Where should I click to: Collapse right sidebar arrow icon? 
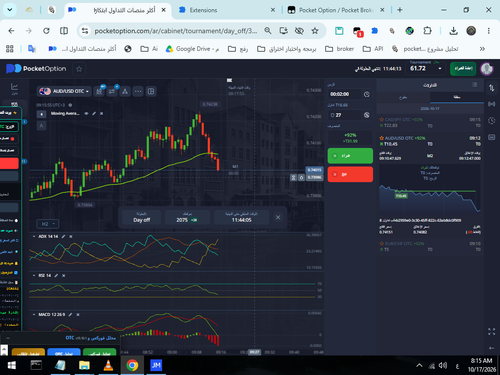(x=492, y=348)
